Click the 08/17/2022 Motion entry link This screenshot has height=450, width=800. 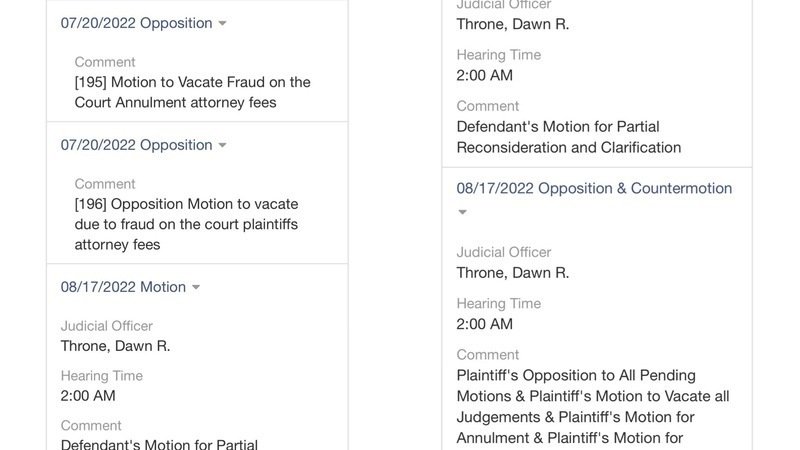point(123,287)
